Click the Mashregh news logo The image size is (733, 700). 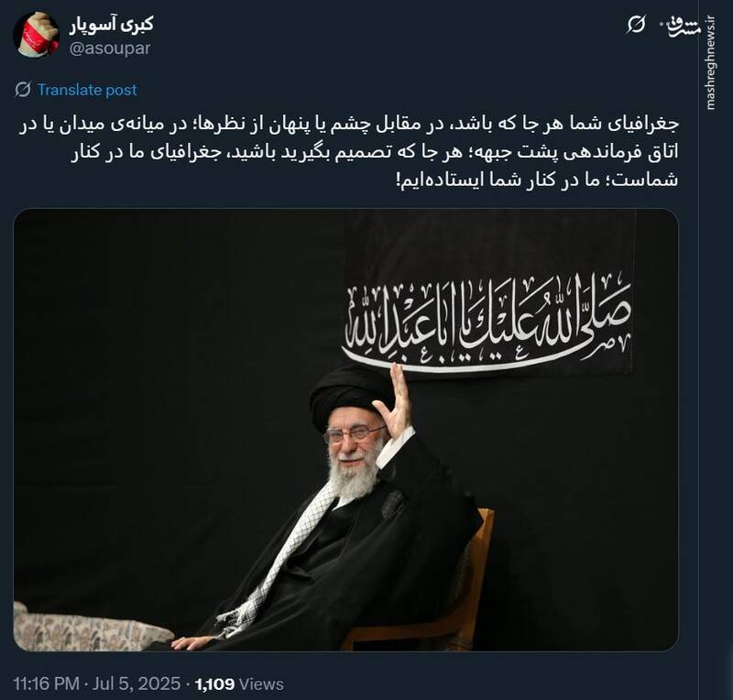click(x=679, y=27)
